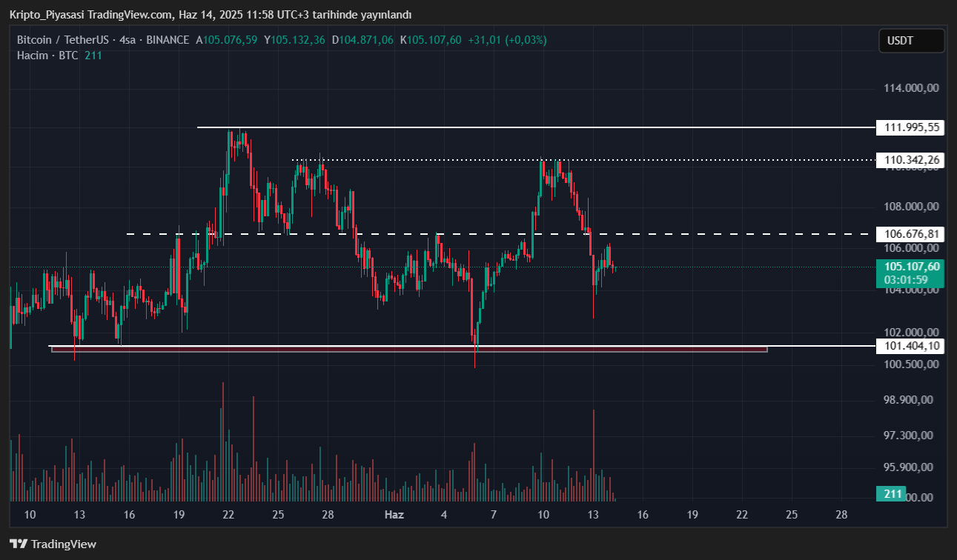Image resolution: width=957 pixels, height=560 pixels.
Task: Select the white dotted horizontal line
Action: coord(667,159)
